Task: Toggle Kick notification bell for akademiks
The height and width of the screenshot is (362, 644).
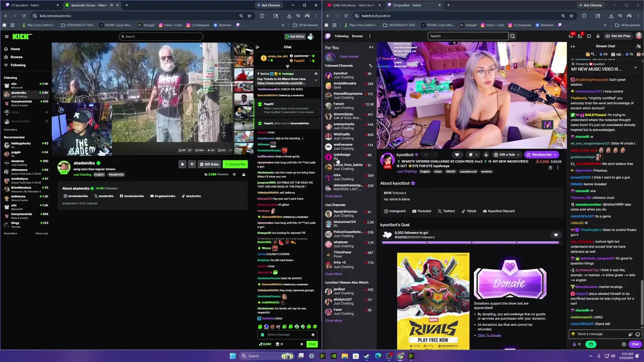Action: click(182, 164)
